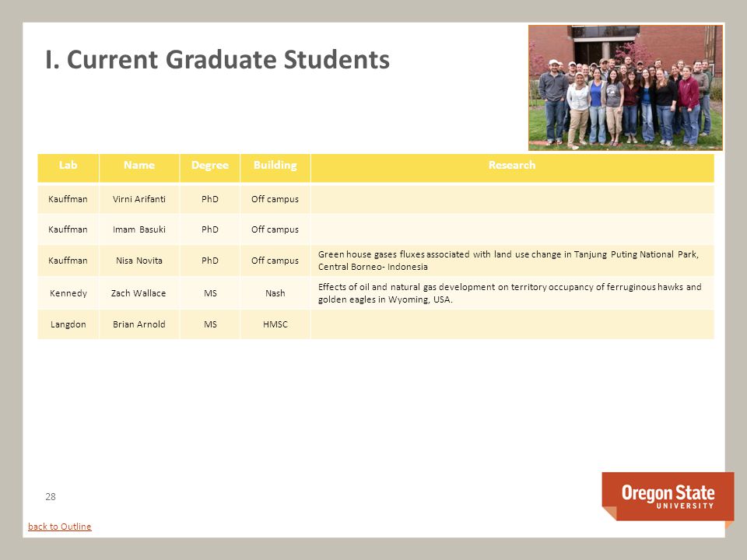
Task: Click the Nisa Novita name cell
Action: [139, 261]
